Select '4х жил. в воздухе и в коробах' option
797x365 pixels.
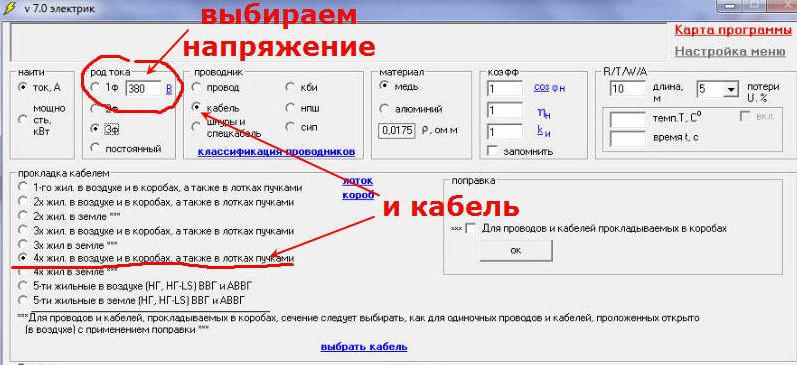[22, 258]
